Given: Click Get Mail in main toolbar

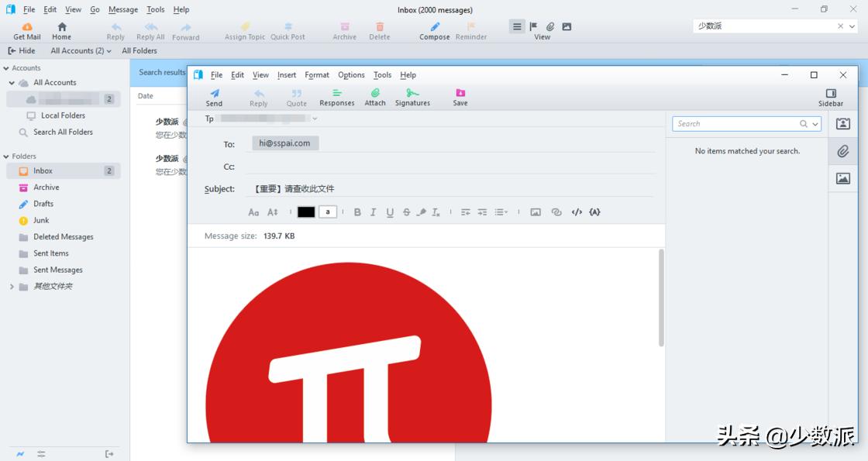Looking at the screenshot, I should tap(26, 32).
